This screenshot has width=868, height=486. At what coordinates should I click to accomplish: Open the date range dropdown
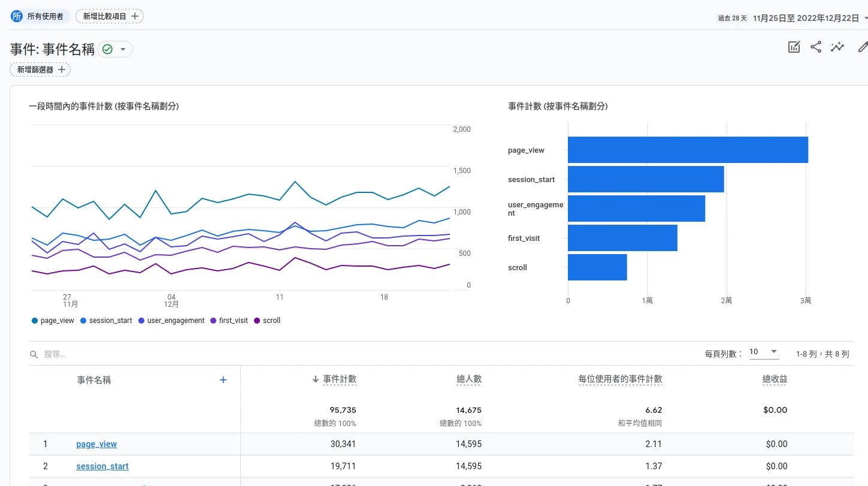pos(806,18)
